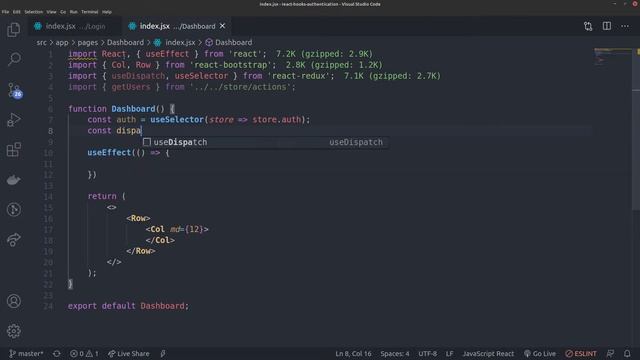The height and width of the screenshot is (360, 640).
Task: Open the Docker view in activity bar
Action: (x=13, y=180)
